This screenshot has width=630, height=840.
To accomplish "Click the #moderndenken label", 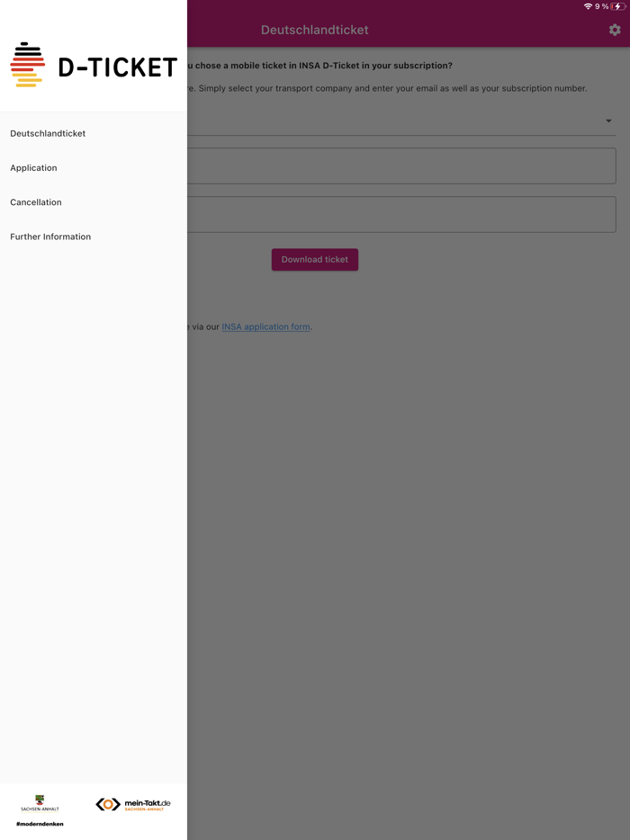I will pos(40,824).
